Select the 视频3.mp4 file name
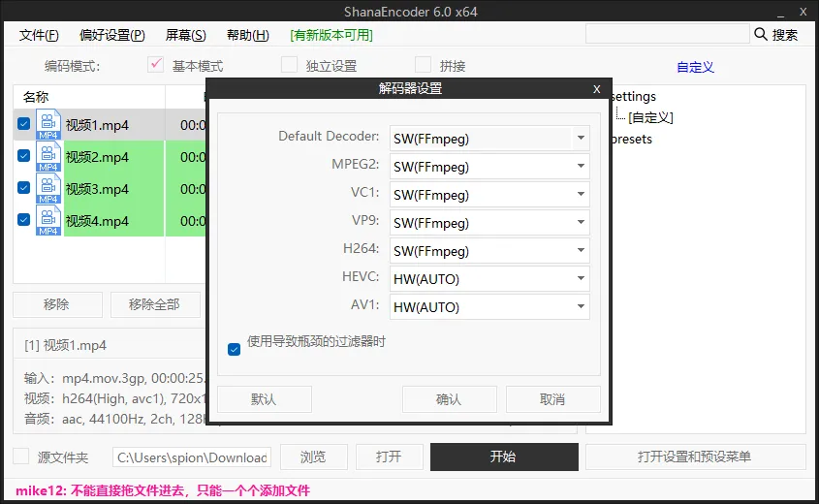Viewport: 819px width, 504px height. point(97,189)
